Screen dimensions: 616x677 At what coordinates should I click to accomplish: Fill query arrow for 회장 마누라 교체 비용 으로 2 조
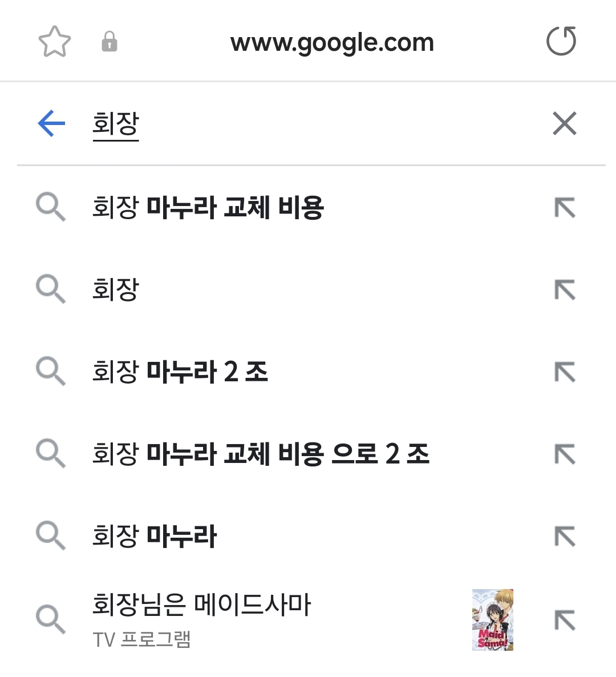[x=565, y=454]
